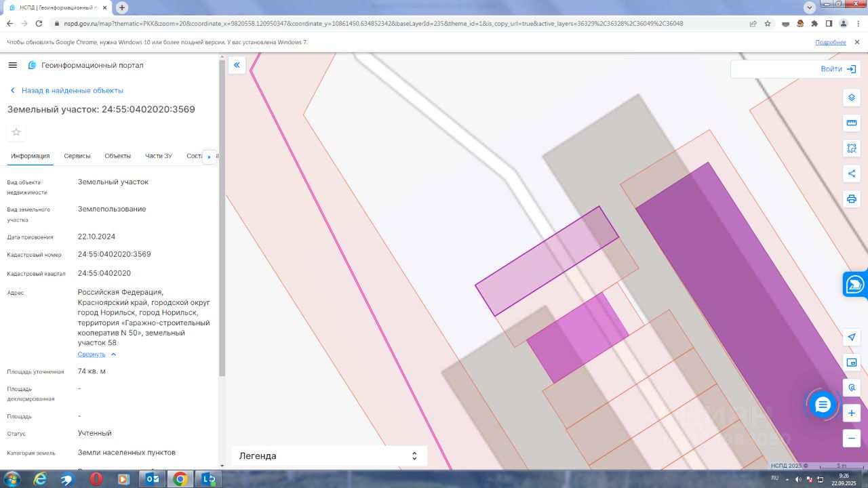Open the map layers panel
This screenshot has height=488, width=868.
click(x=852, y=98)
